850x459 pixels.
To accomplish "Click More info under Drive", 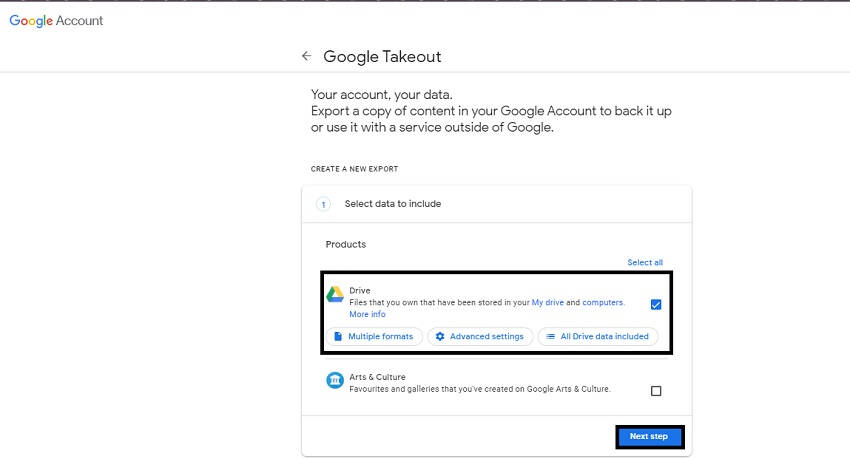I will 367,314.
